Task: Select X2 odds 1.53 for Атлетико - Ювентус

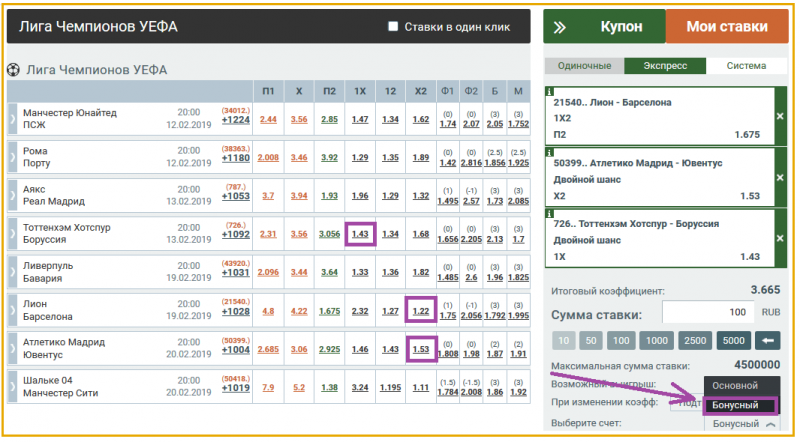Action: 421,349
